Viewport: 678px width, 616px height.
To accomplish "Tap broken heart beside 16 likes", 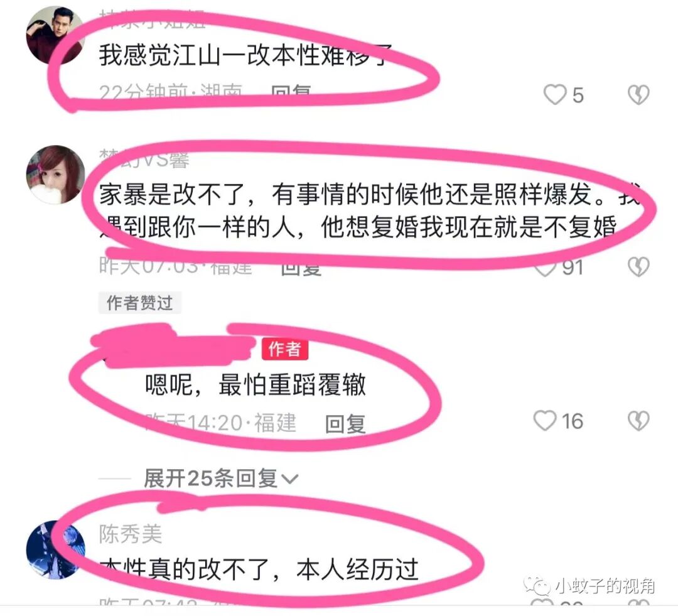I will tap(638, 421).
